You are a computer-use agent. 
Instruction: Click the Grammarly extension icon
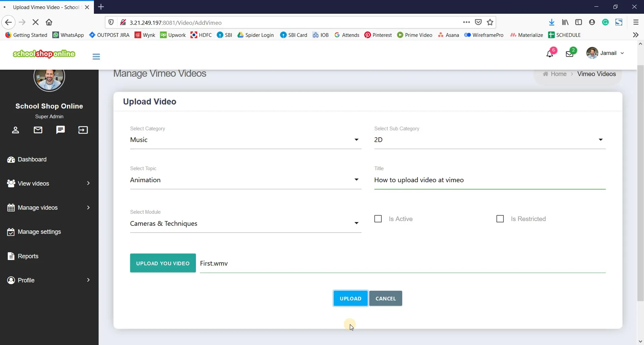tap(605, 22)
